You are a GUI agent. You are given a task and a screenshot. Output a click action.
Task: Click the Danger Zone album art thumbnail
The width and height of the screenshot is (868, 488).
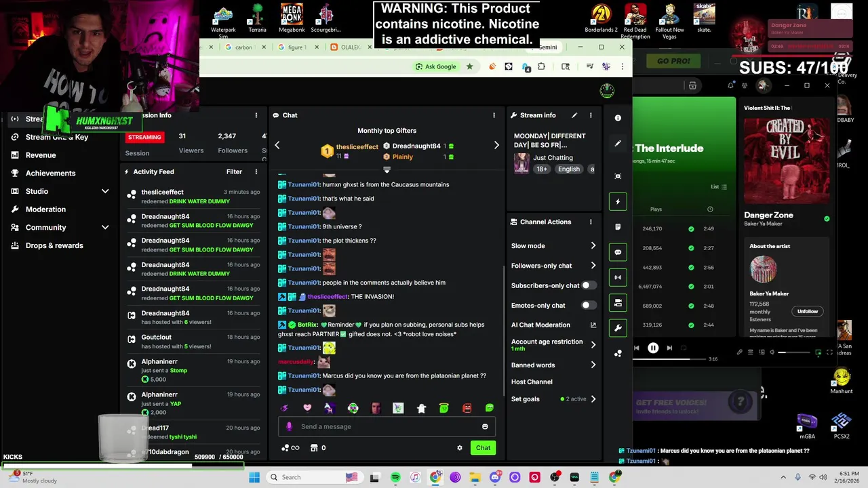click(x=786, y=161)
